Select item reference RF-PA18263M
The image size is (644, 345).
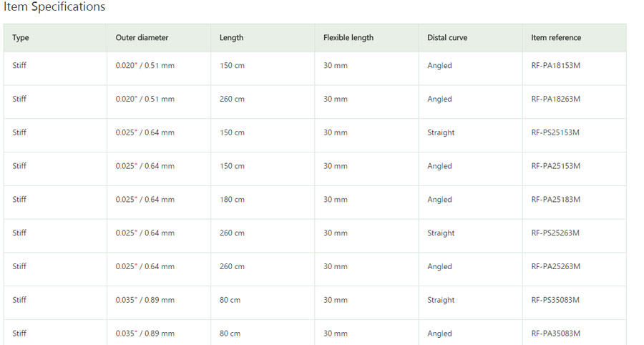point(555,99)
